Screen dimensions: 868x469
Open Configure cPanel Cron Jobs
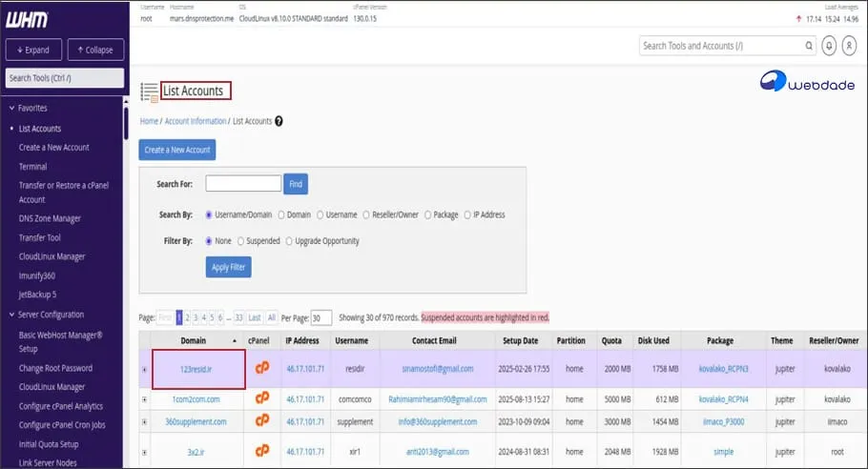pyautogui.click(x=61, y=425)
